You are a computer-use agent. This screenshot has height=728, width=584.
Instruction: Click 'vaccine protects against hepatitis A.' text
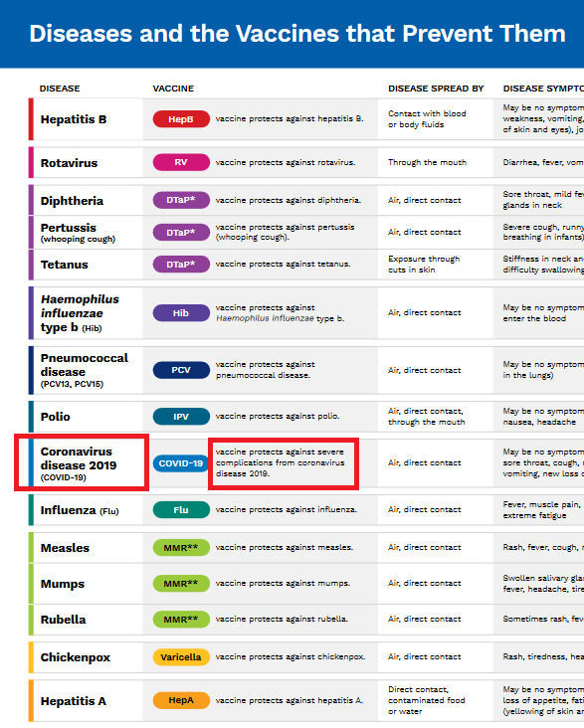290,700
